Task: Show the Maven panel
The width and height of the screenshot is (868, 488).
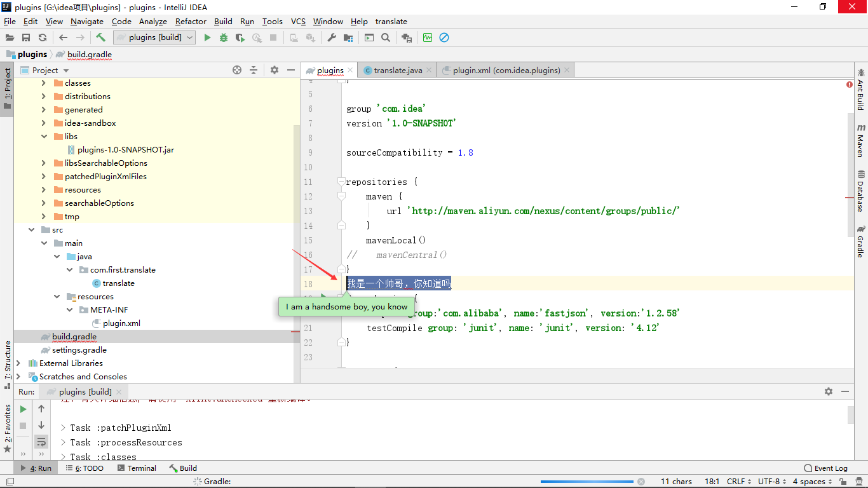Action: [861, 141]
